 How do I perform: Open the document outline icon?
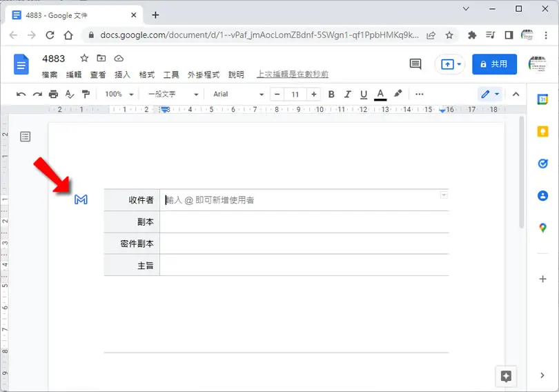26,137
